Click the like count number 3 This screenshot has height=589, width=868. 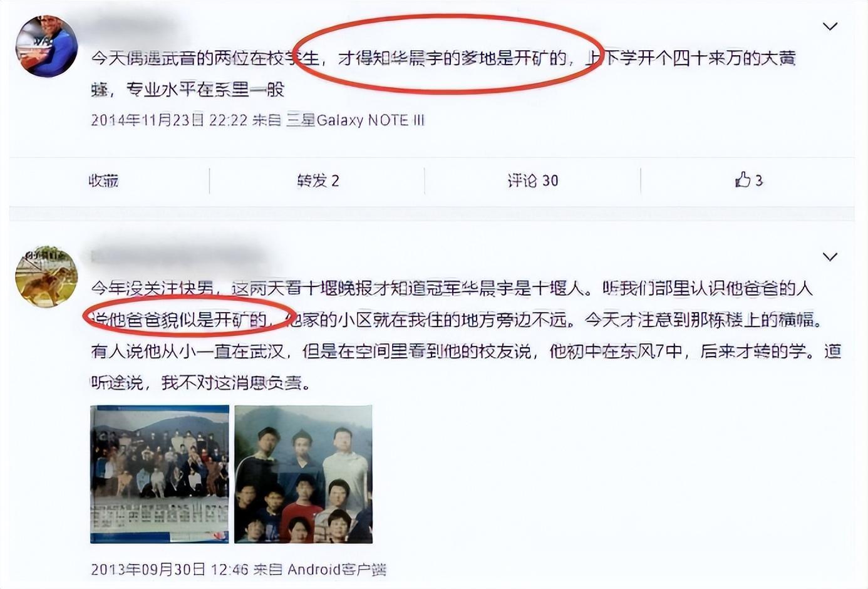click(x=758, y=181)
